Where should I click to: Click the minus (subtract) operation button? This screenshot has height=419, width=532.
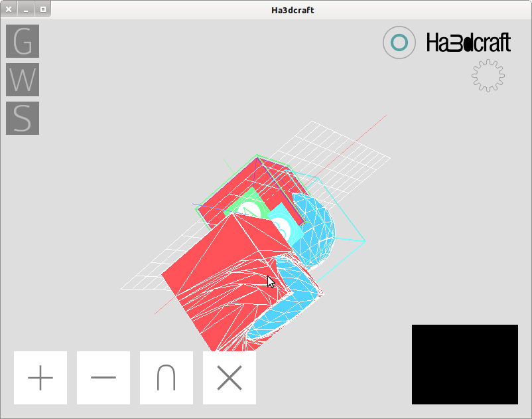pyautogui.click(x=103, y=378)
